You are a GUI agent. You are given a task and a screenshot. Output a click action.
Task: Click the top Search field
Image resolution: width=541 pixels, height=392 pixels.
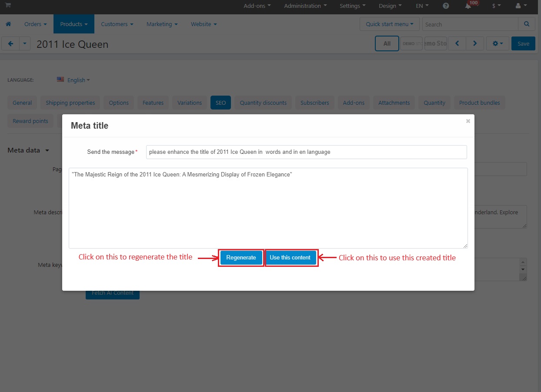click(x=470, y=24)
